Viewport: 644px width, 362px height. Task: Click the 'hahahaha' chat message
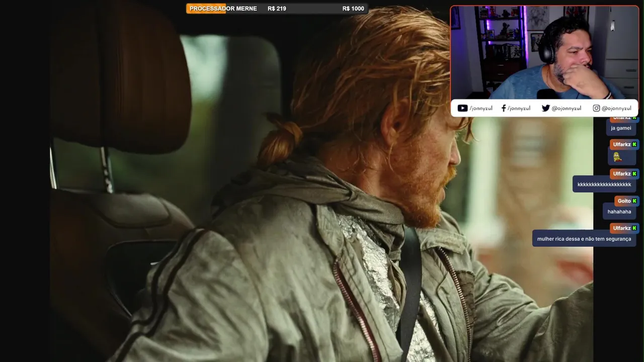(619, 212)
